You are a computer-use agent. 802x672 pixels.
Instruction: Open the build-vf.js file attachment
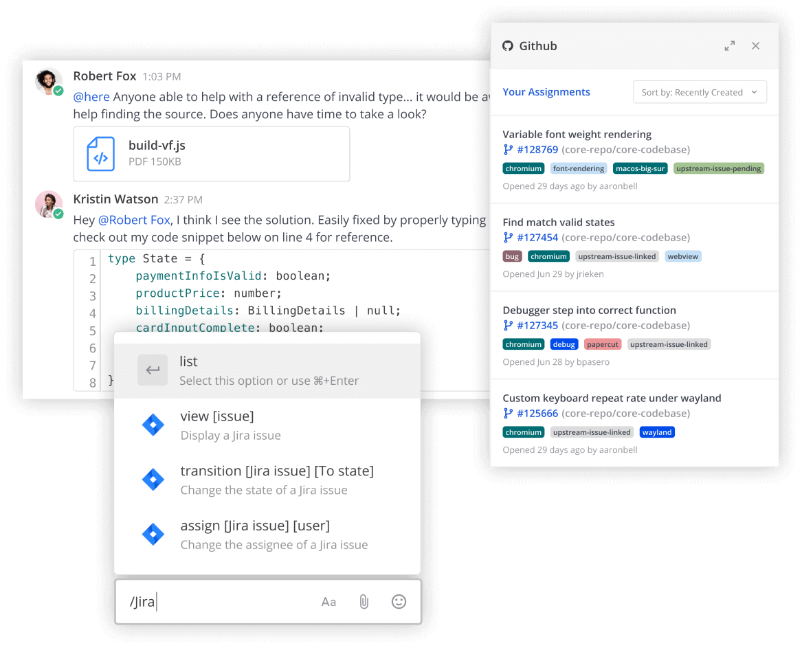tap(211, 154)
